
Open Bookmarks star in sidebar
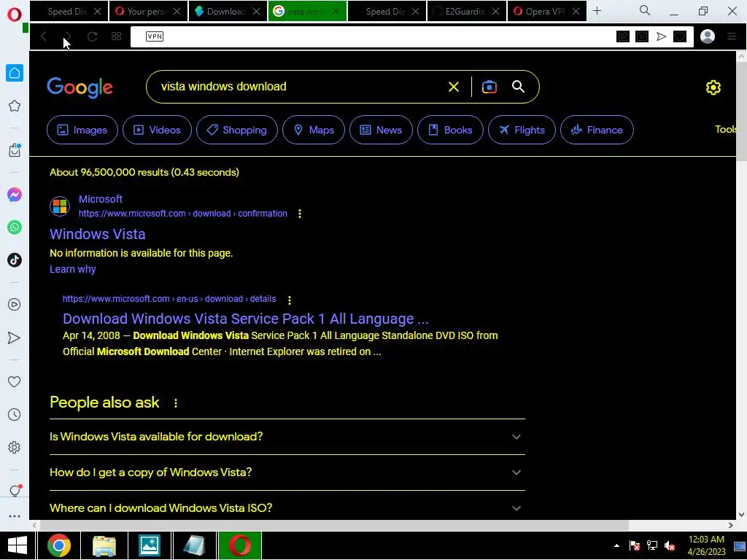tap(15, 106)
